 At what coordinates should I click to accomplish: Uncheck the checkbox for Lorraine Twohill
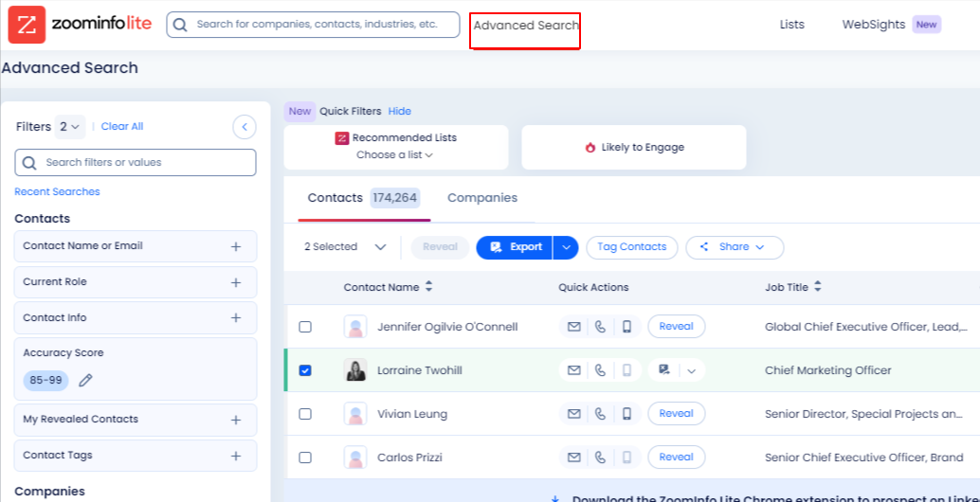coord(305,370)
